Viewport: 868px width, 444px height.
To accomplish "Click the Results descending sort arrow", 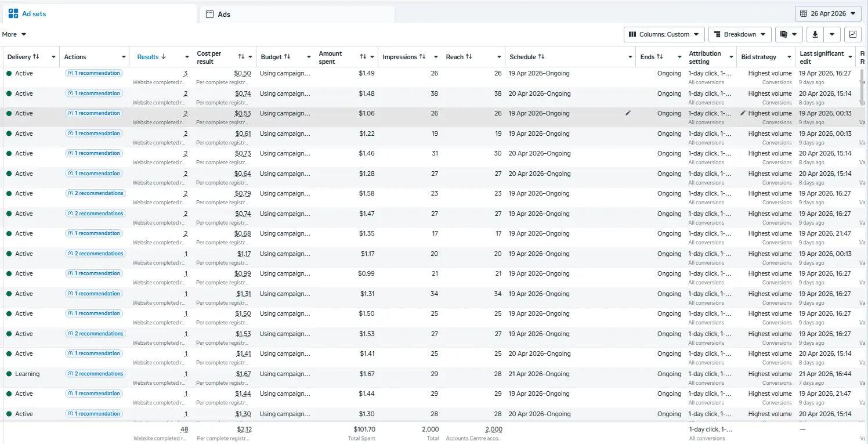I will [164, 57].
